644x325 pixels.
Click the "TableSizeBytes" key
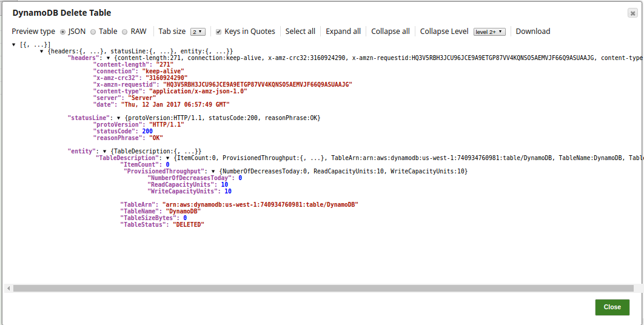pos(149,218)
